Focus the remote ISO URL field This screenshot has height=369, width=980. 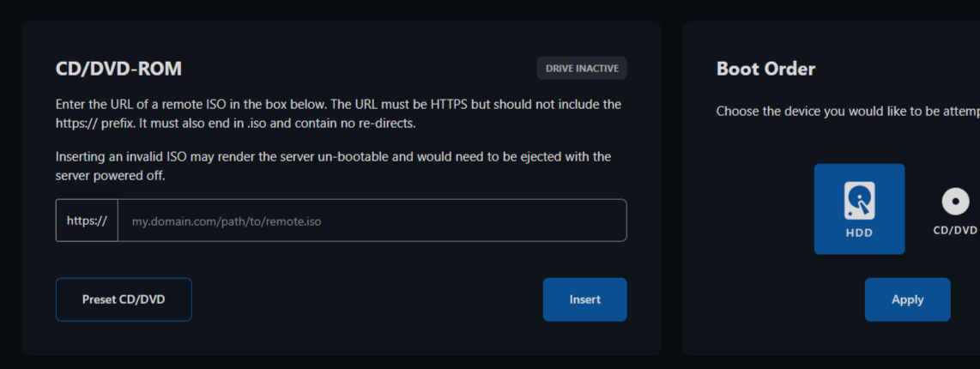tap(372, 221)
